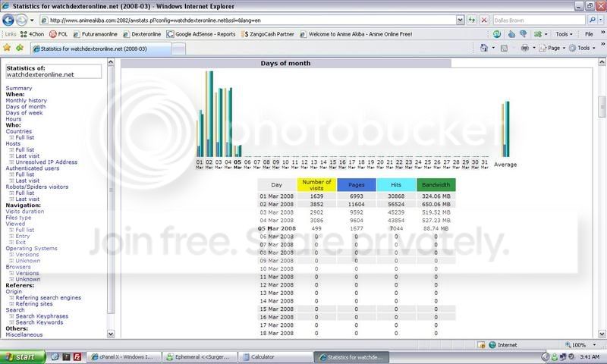This screenshot has height=364, width=607.
Task: Open Hours in stats sidebar
Action: pos(13,119)
